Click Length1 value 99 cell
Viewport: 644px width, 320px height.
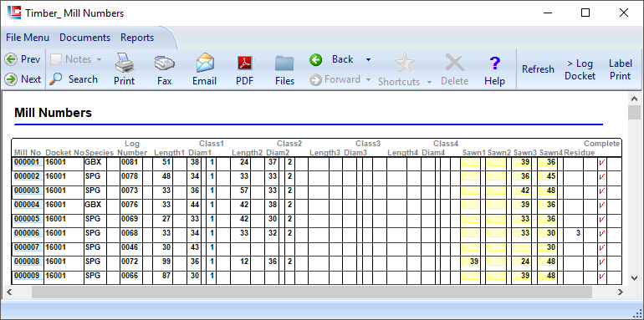166,262
